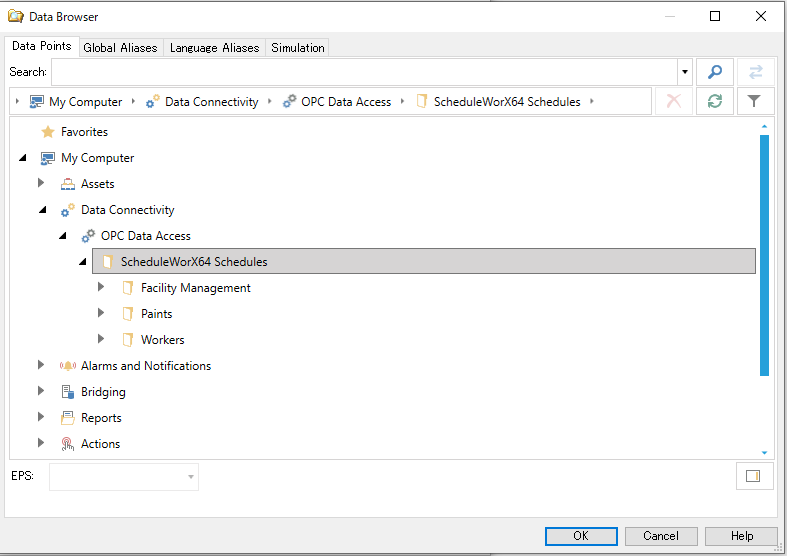Screen dimensions: 787x556
Task: Switch to the Simulation tab
Action: tap(298, 47)
